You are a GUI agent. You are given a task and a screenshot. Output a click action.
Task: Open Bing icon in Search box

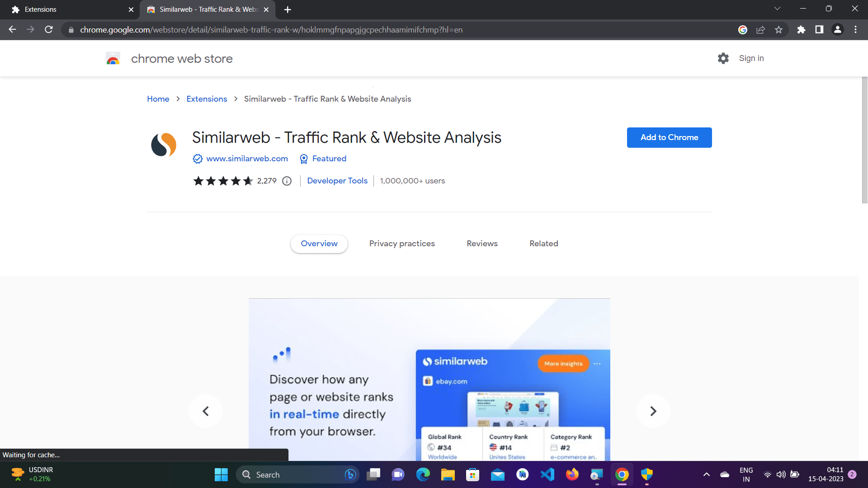point(350,474)
